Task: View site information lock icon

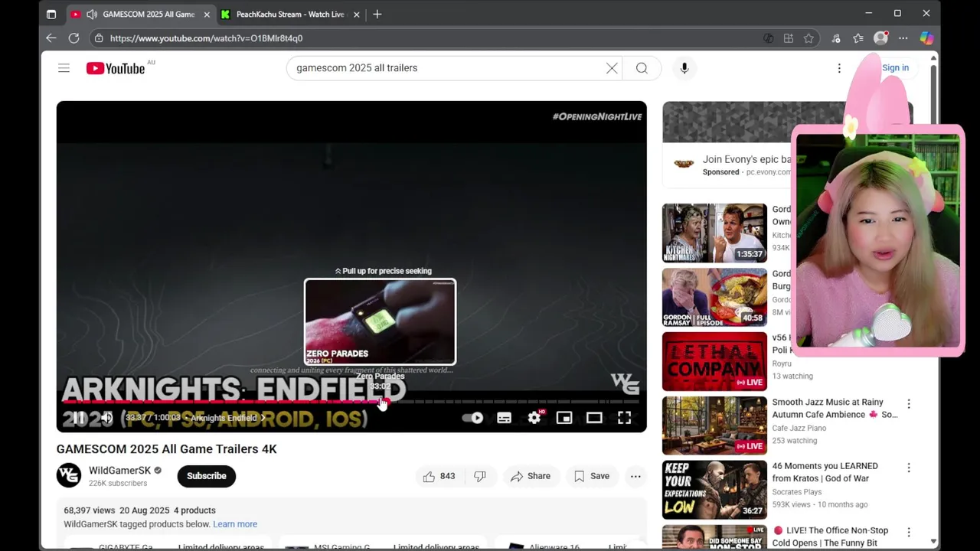Action: [x=99, y=38]
